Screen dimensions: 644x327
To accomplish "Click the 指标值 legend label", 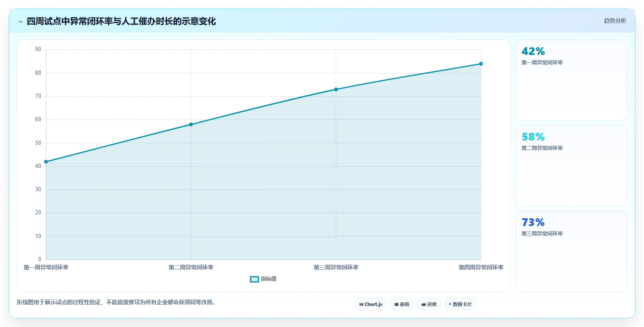I will (269, 279).
